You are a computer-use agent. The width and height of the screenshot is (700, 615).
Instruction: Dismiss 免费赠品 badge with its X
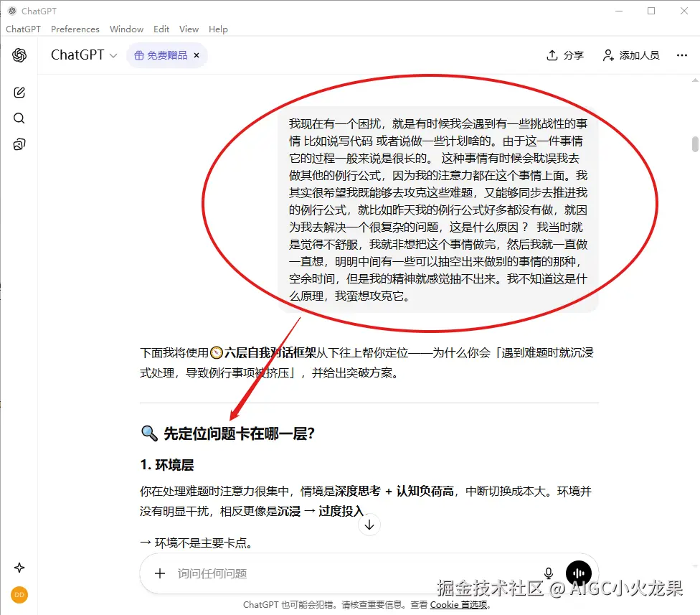196,55
